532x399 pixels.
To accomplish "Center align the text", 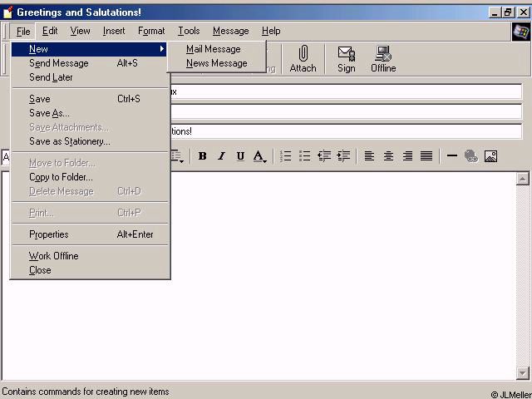I will [x=388, y=156].
